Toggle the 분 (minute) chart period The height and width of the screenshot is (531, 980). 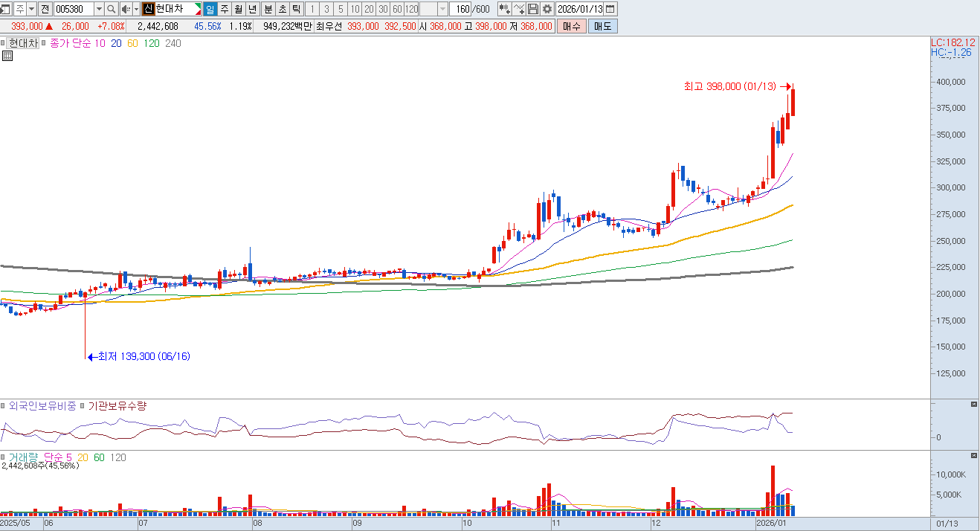click(x=268, y=9)
